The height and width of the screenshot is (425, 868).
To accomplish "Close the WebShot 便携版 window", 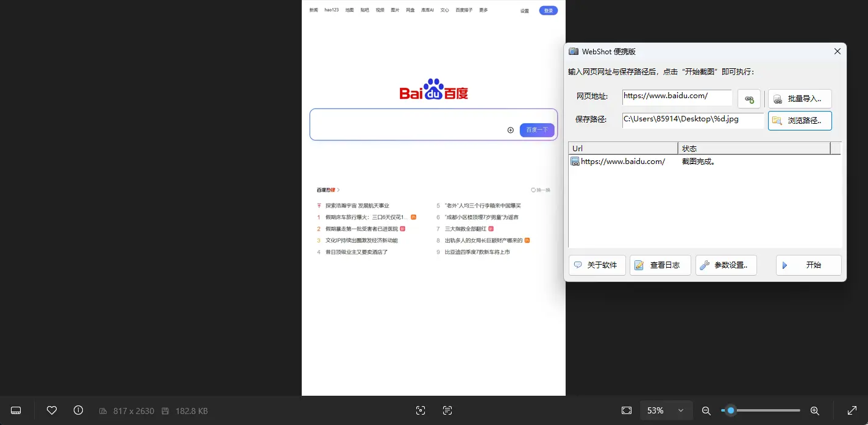I will click(837, 51).
